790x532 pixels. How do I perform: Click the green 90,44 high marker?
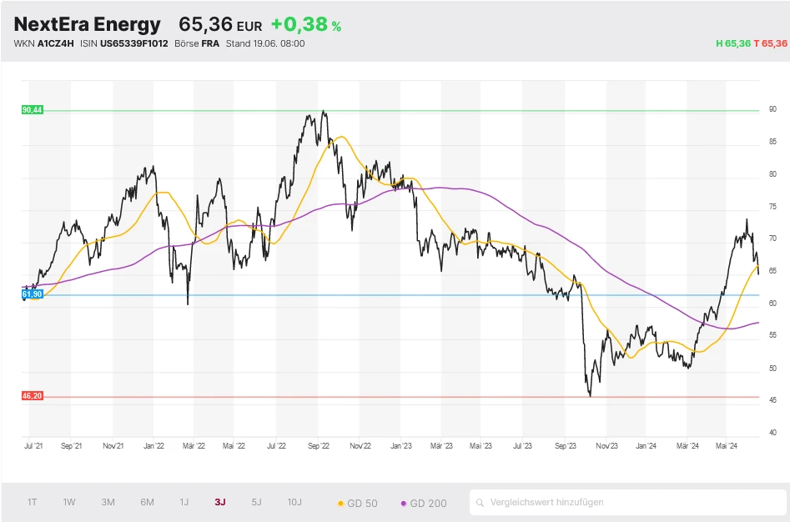click(x=32, y=110)
